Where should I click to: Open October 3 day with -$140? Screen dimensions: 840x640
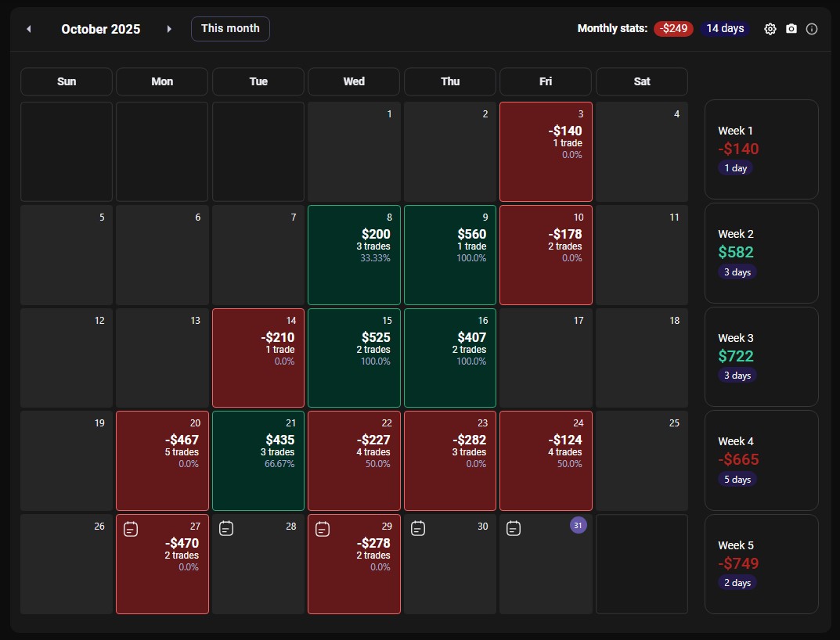tap(546, 152)
